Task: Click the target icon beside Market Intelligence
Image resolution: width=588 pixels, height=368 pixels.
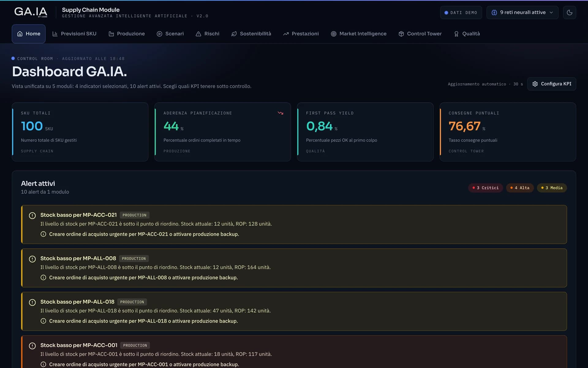Action: click(334, 34)
